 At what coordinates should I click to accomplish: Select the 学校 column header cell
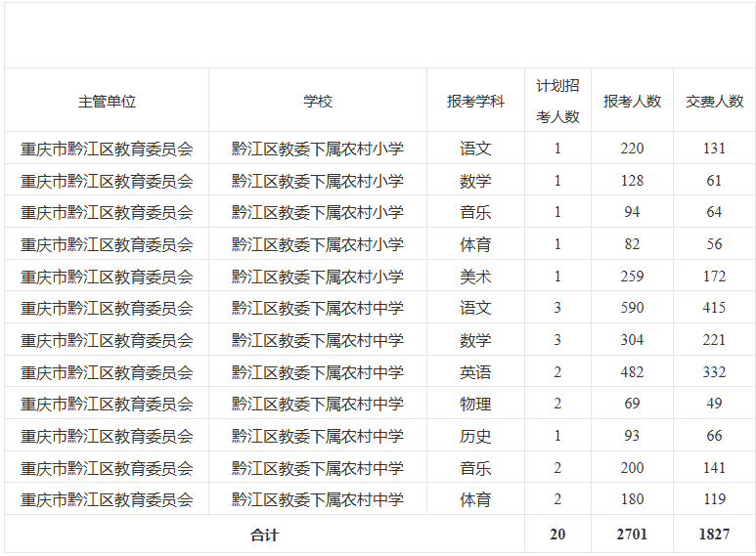[318, 101]
